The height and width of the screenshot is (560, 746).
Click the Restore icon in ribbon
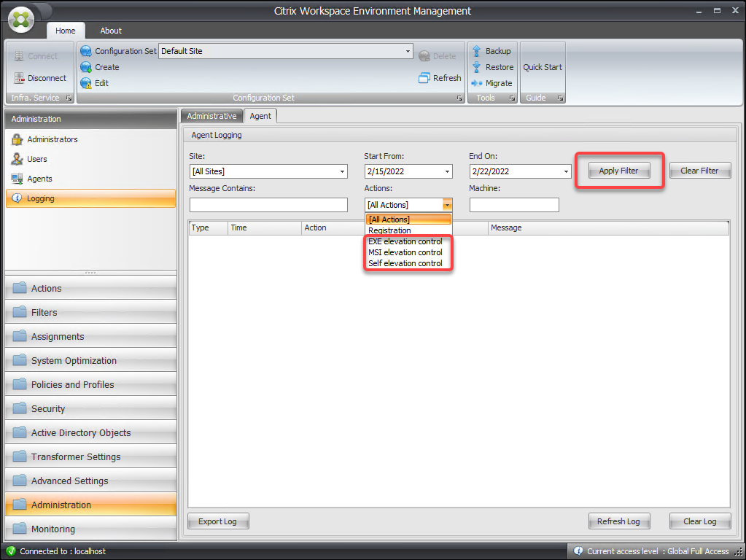[477, 67]
